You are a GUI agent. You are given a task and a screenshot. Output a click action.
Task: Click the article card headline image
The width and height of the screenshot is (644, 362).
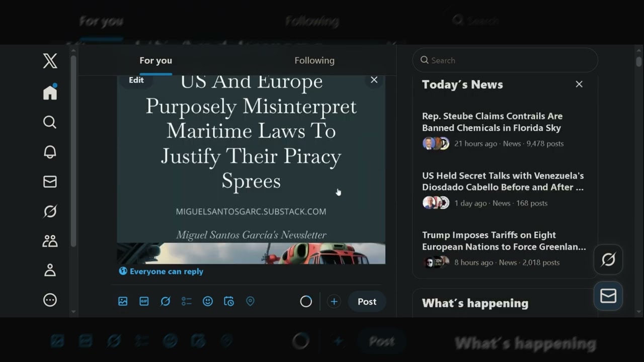point(251,169)
